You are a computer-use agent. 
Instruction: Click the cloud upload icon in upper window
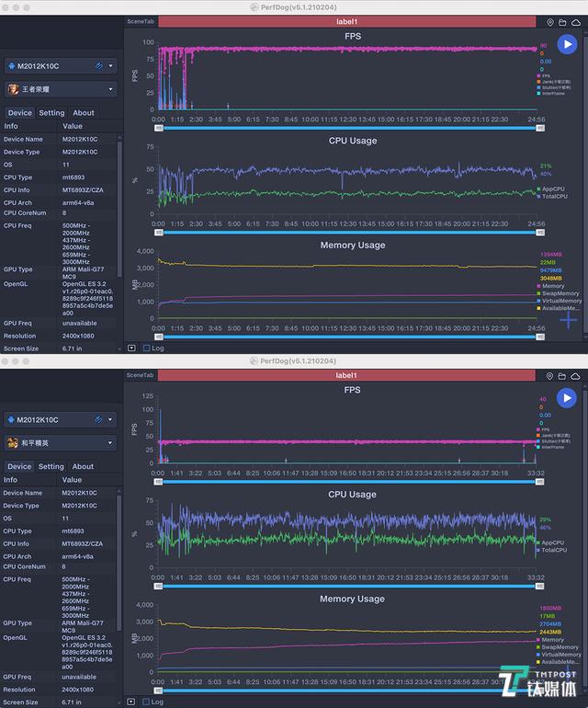pyautogui.click(x=575, y=22)
